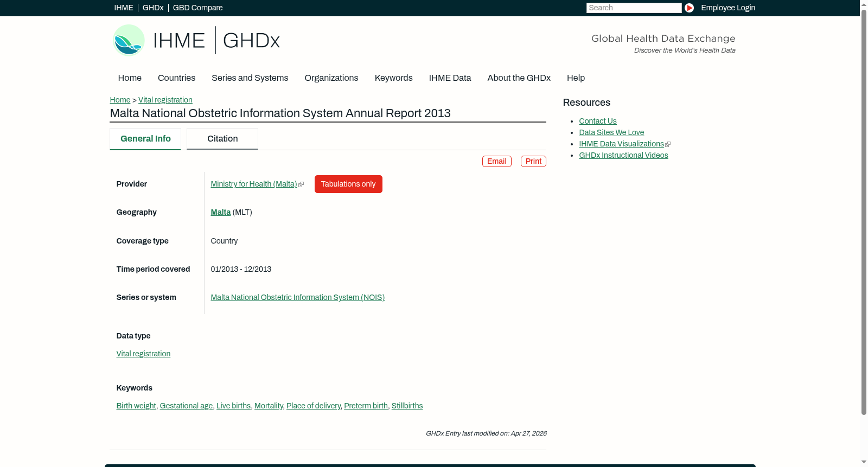Click into the Search input field
868x467 pixels.
coord(634,8)
